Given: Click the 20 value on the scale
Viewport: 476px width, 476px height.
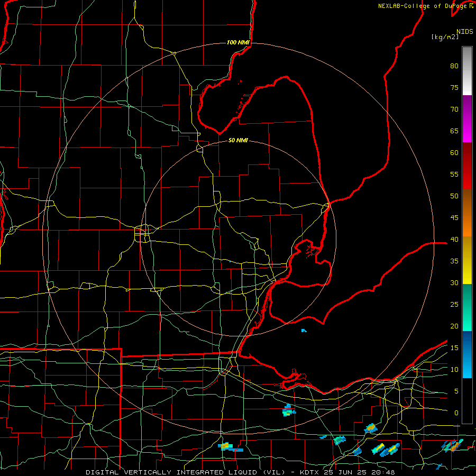Looking at the screenshot, I should click(454, 326).
